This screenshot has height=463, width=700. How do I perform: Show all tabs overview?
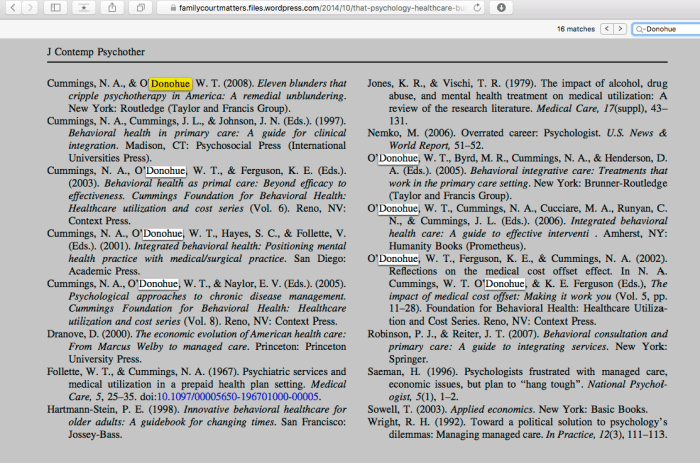pos(141,7)
